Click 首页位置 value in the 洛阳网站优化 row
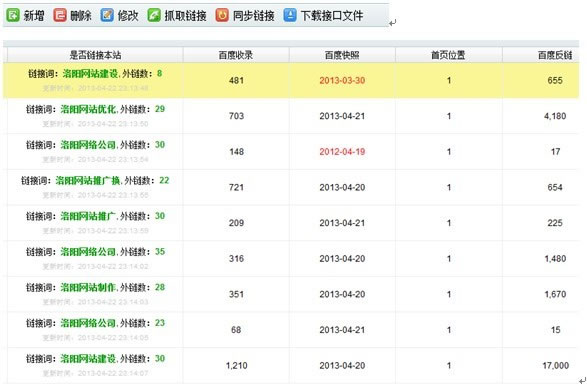587x387 pixels. pyautogui.click(x=449, y=116)
